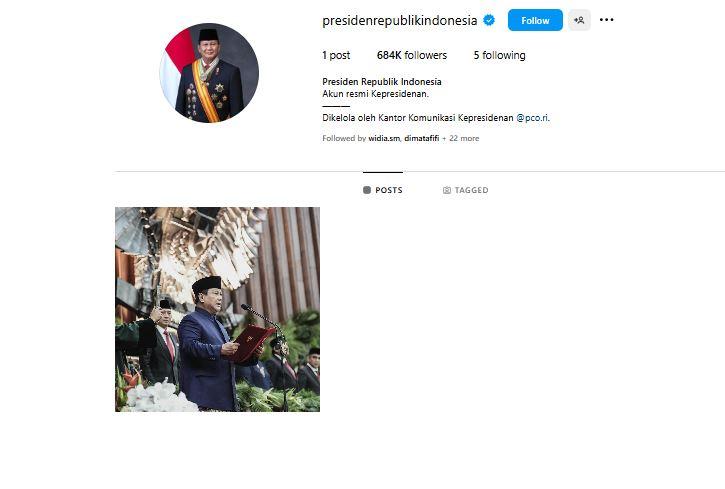
Task: Click the grid icon beside POSTS
Action: tap(367, 190)
